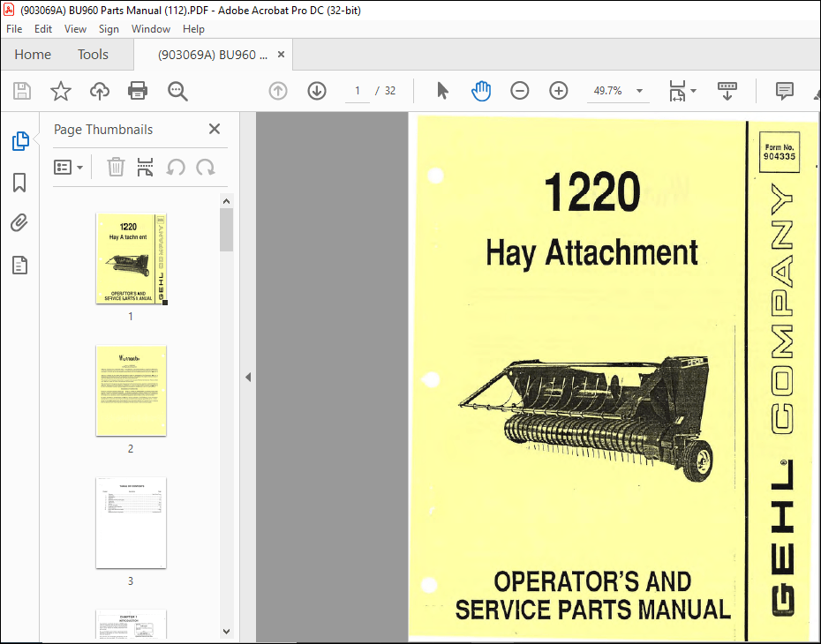Open the search tool
The width and height of the screenshot is (821, 644).
(177, 91)
